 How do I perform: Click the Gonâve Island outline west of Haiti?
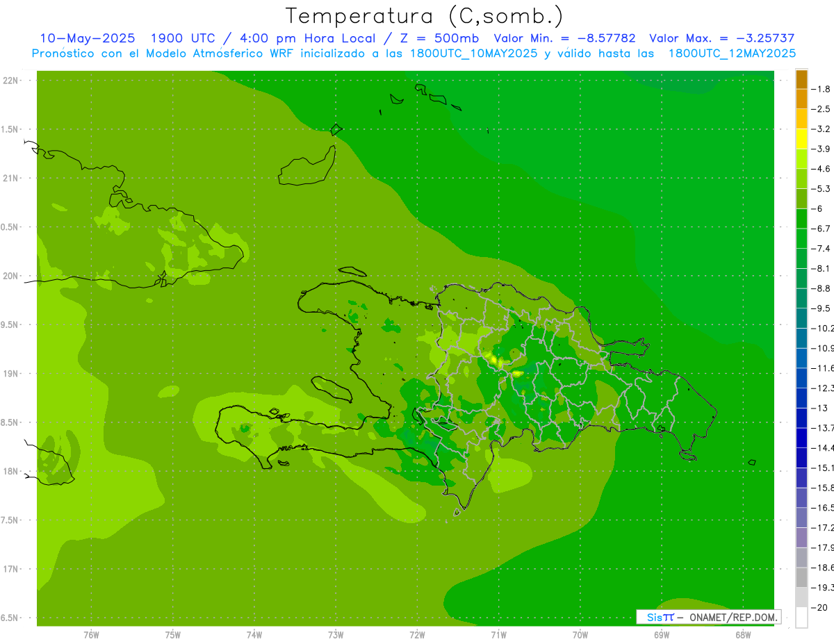coord(331,388)
